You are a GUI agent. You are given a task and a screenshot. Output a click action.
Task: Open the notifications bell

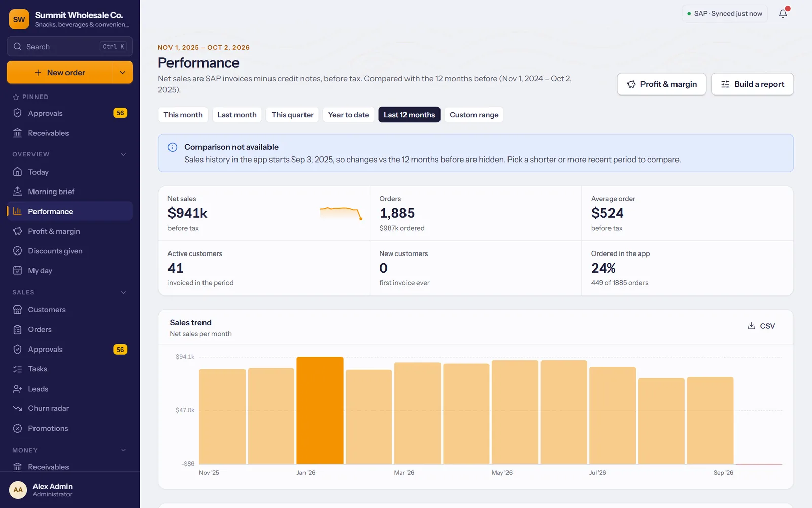coord(783,14)
